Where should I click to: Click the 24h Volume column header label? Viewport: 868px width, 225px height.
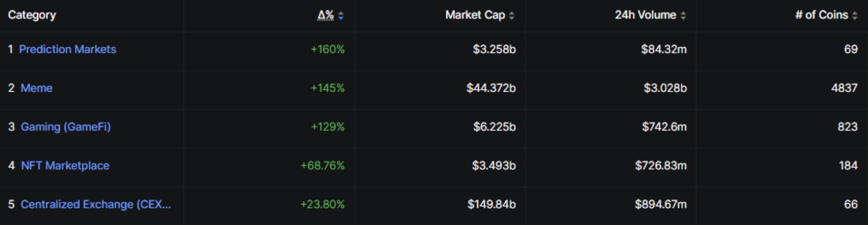pyautogui.click(x=645, y=15)
